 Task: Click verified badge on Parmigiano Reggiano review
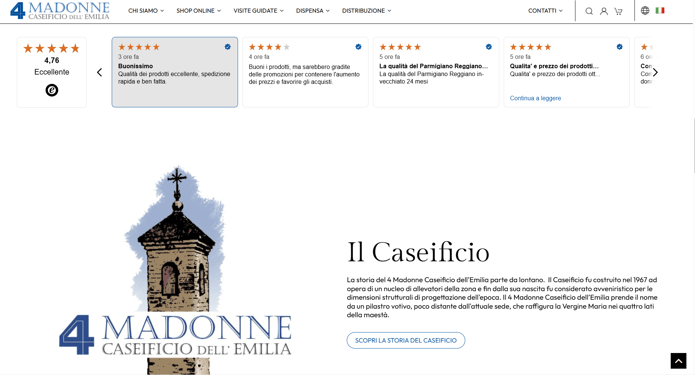488,47
